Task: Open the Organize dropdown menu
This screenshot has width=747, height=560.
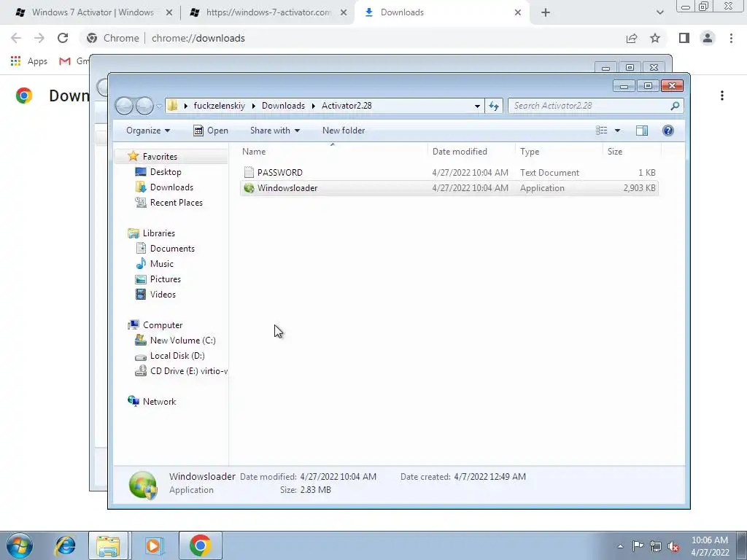Action: [x=147, y=131]
